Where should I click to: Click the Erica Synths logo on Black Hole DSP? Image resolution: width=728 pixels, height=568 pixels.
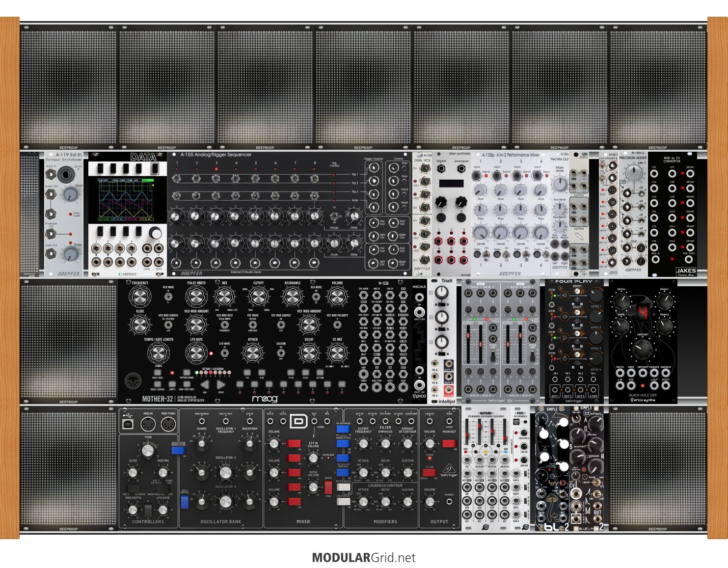tap(643, 400)
